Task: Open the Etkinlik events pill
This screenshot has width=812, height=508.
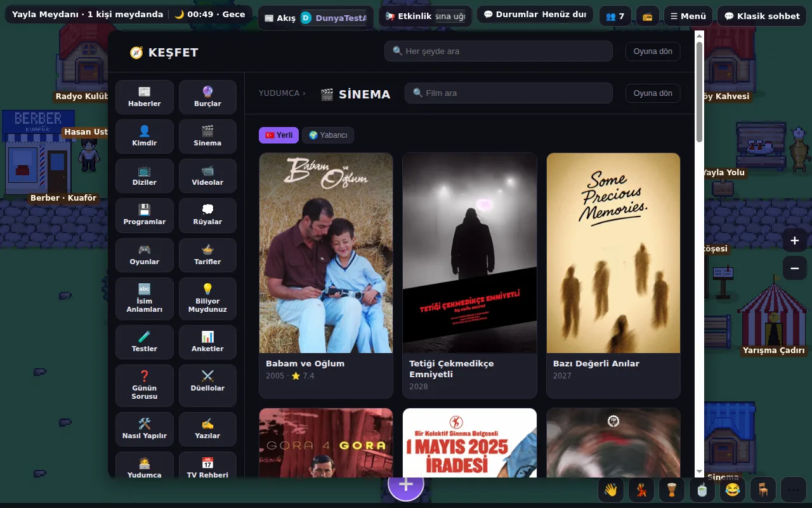Action: [x=425, y=16]
